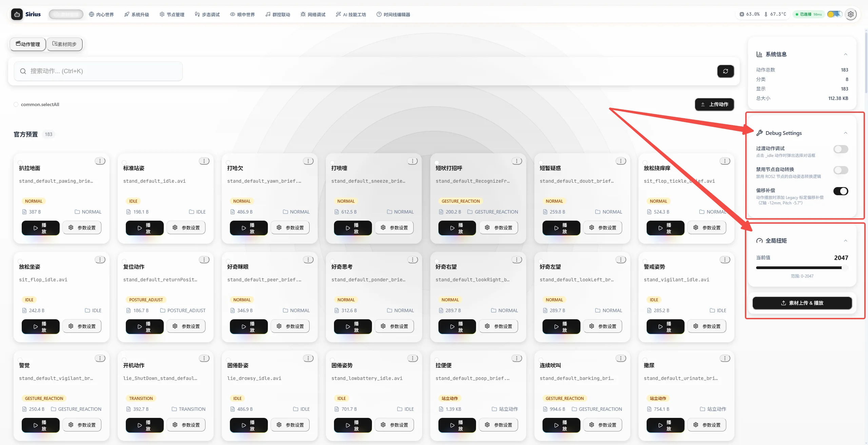The height and width of the screenshot is (445, 868).
Task: Open the more menu on 短吠打招呼 card
Action: click(x=517, y=161)
